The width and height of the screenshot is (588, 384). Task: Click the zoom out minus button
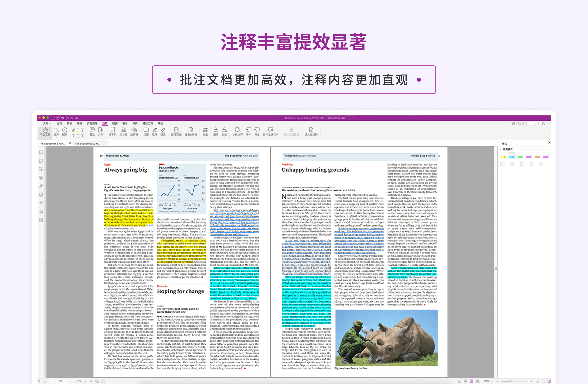click(497, 381)
